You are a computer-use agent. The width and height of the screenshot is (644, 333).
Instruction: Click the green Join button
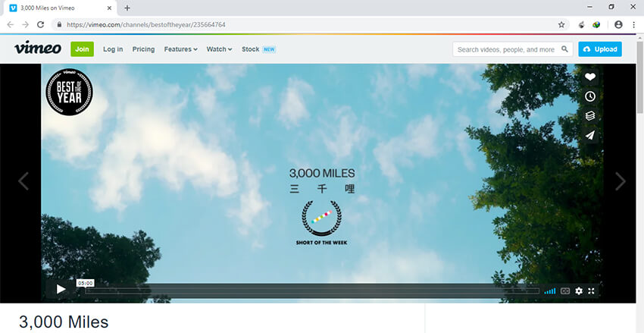click(82, 49)
